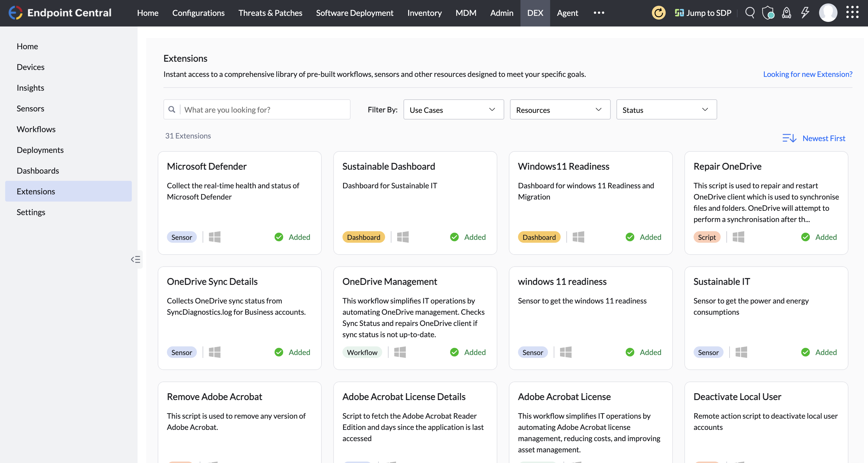Screen dimensions: 868x463
Task: Collapse the left sidebar panel
Action: pos(136,259)
